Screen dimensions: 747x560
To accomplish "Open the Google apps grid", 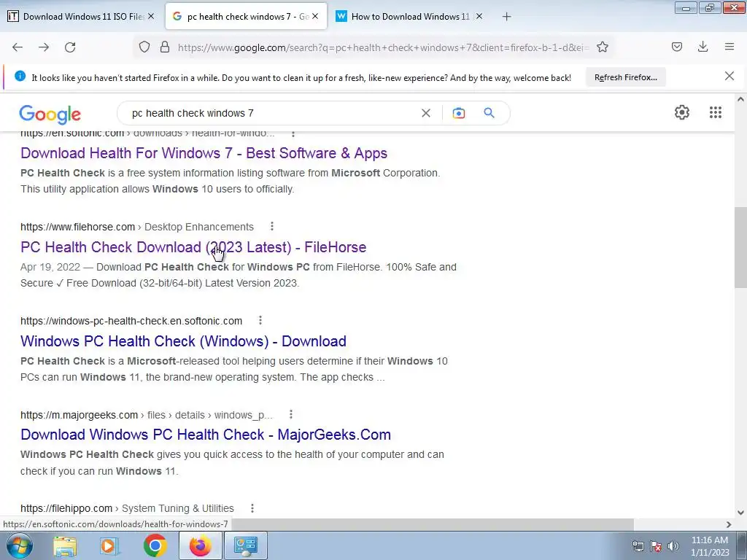I will coord(715,112).
